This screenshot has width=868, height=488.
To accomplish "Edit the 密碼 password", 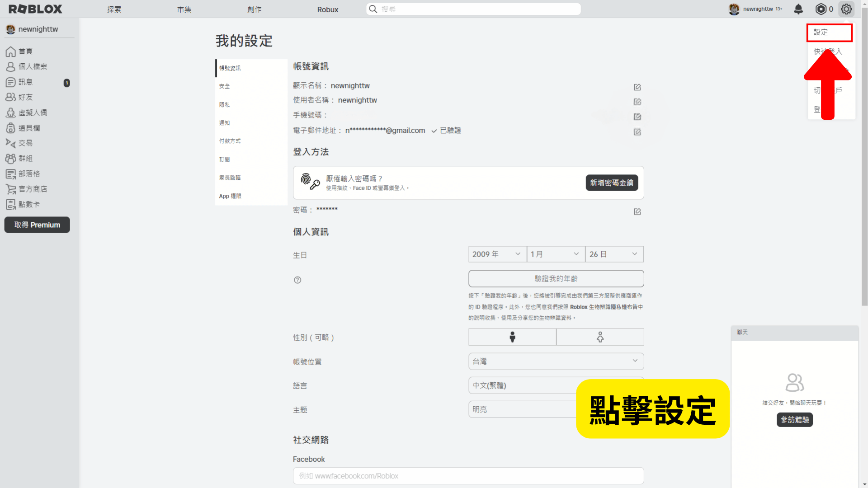I will pos(637,211).
